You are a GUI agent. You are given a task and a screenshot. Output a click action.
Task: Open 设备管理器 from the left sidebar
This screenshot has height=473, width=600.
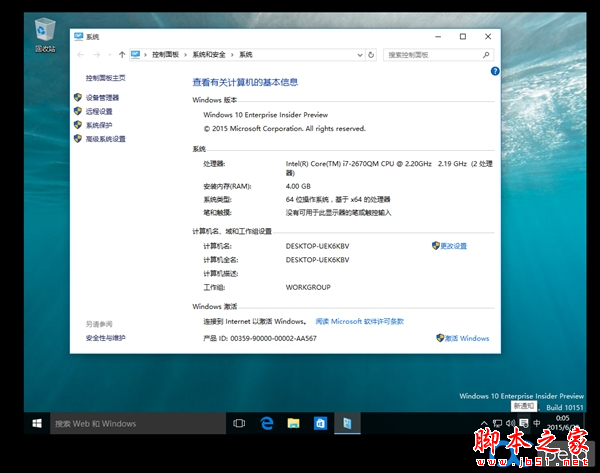101,97
